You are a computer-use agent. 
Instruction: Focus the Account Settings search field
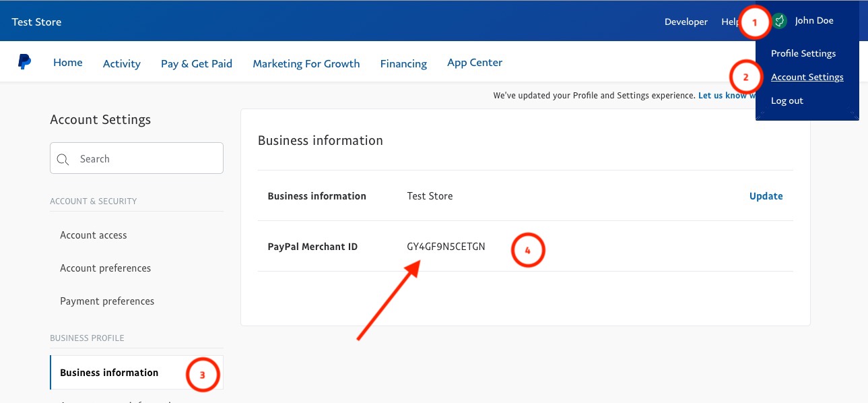click(137, 158)
